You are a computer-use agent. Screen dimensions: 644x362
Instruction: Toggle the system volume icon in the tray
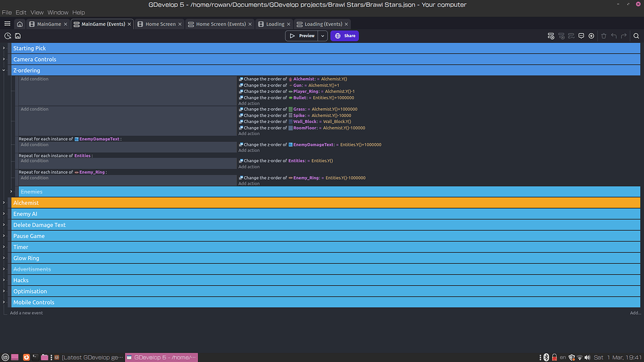[x=587, y=357]
